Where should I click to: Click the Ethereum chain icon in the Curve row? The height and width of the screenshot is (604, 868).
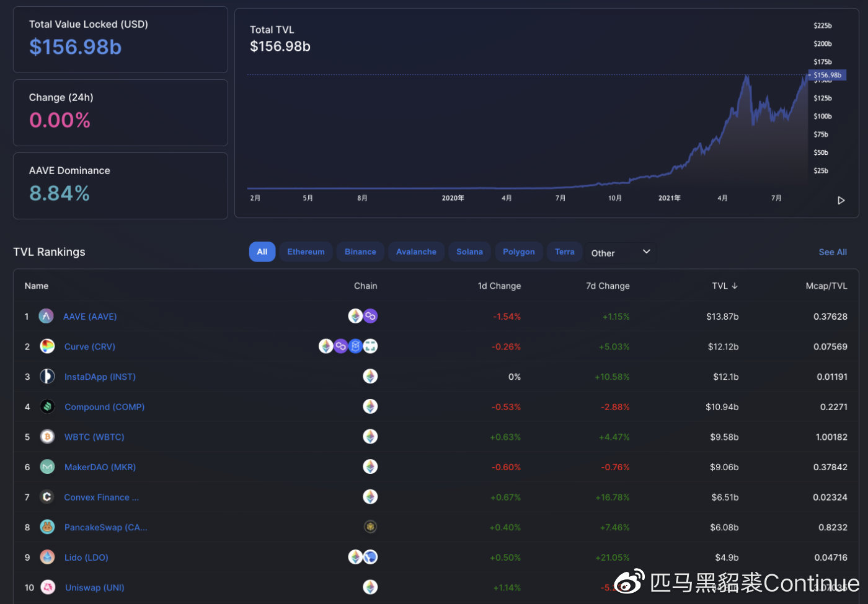pyautogui.click(x=325, y=346)
